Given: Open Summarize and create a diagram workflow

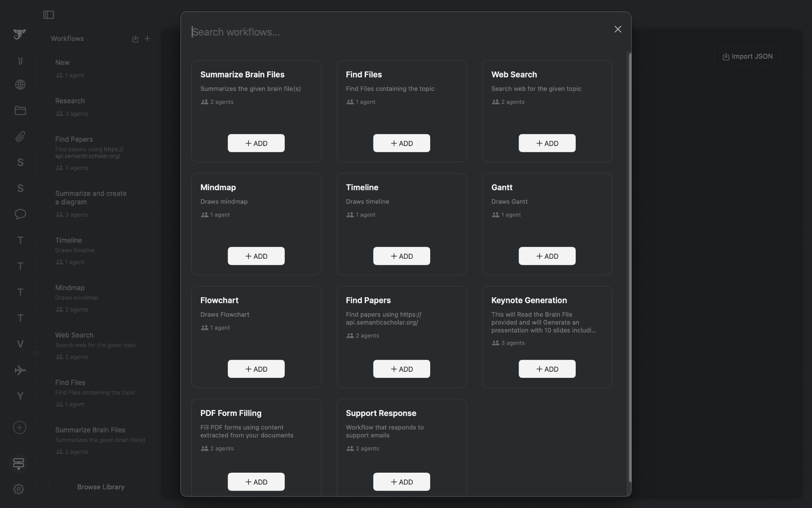Looking at the screenshot, I should [101, 204].
